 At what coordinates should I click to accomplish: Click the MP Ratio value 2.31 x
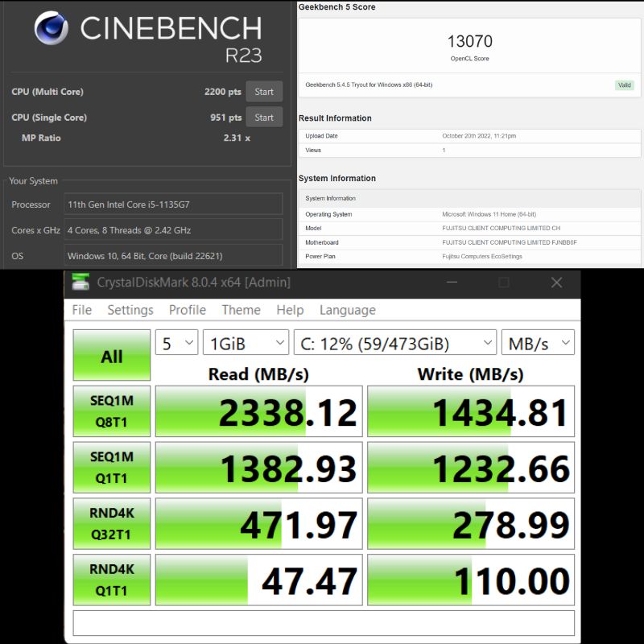237,138
